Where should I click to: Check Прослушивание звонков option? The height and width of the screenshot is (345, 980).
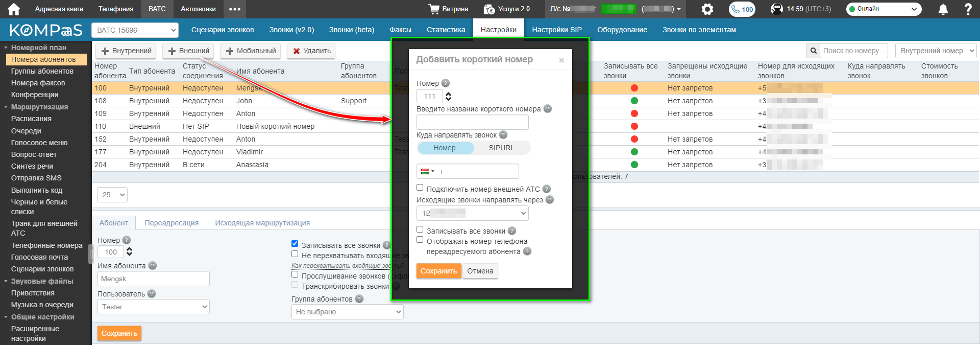(295, 274)
